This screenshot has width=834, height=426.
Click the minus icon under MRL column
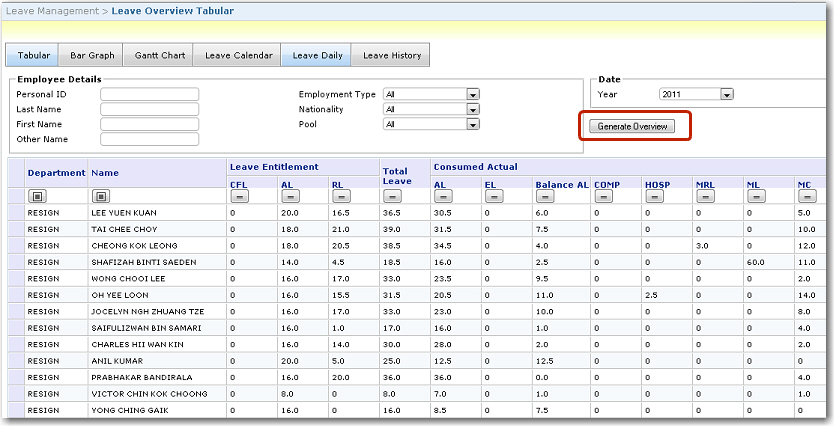point(705,197)
